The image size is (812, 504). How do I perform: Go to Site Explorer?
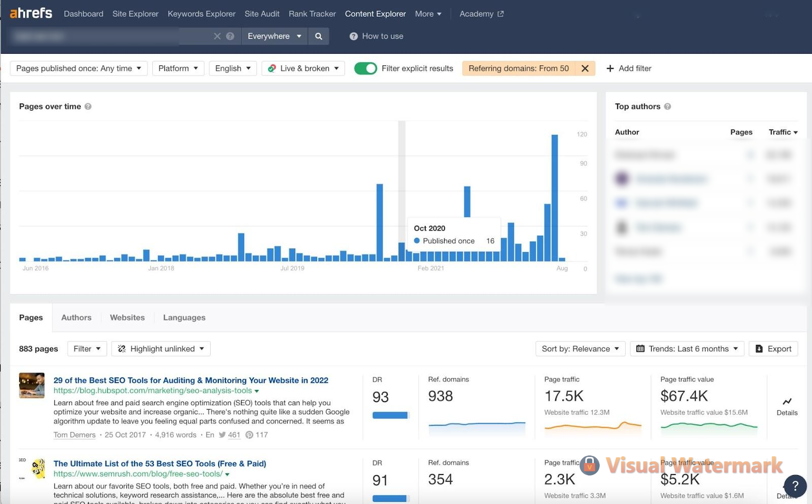[x=136, y=14]
